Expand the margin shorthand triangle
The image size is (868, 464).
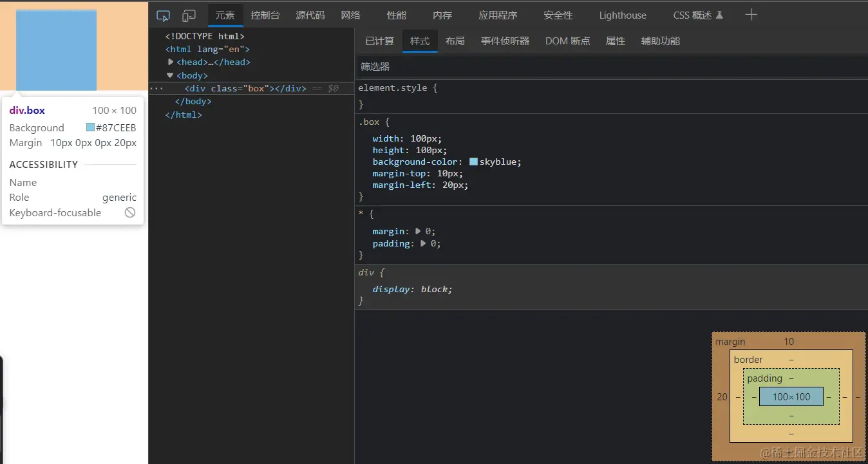(418, 231)
